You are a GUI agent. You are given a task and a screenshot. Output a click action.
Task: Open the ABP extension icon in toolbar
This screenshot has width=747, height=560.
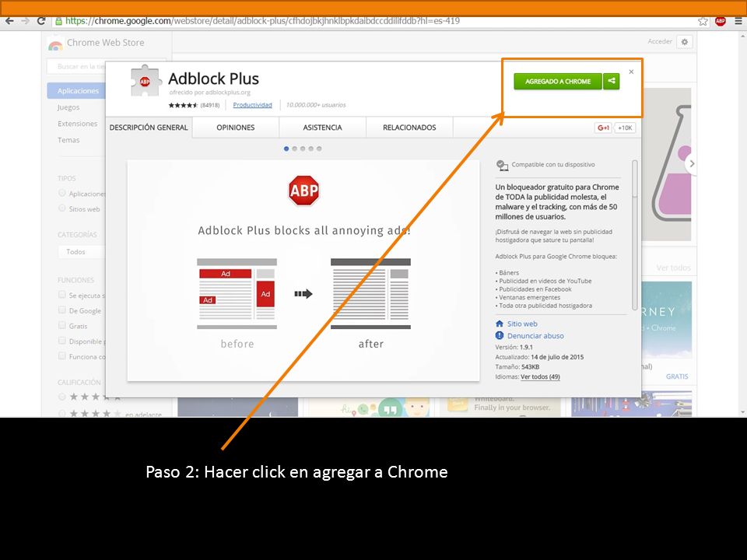tap(721, 21)
